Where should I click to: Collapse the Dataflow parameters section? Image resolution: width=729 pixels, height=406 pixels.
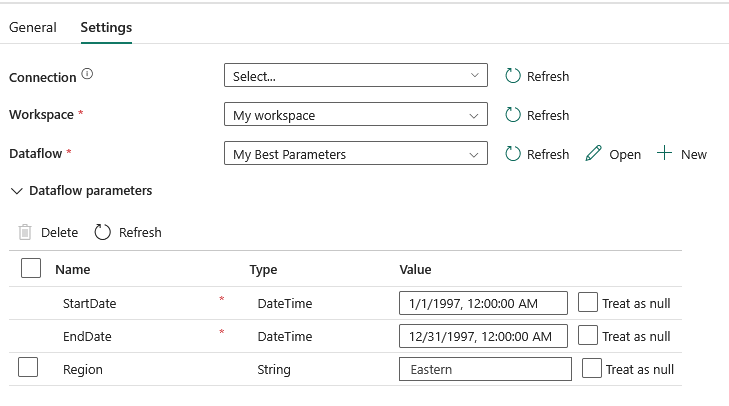pos(17,190)
